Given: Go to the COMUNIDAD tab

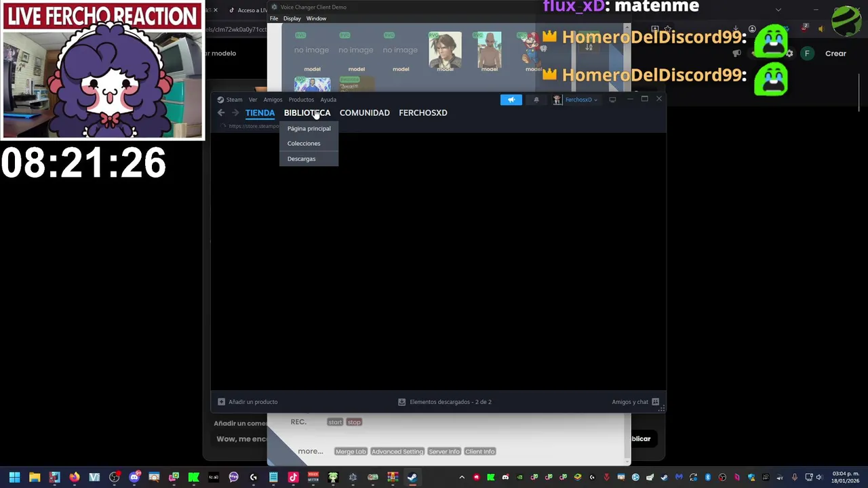Looking at the screenshot, I should click(365, 113).
